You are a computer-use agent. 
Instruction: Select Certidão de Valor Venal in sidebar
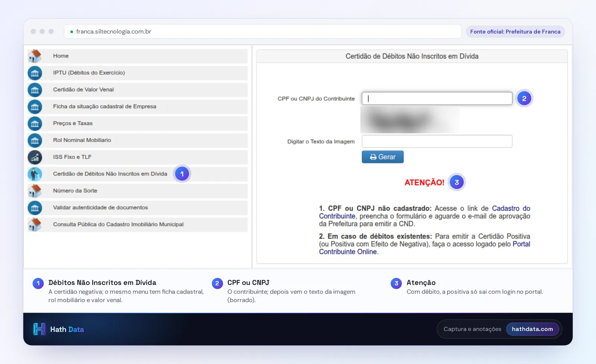(137, 90)
